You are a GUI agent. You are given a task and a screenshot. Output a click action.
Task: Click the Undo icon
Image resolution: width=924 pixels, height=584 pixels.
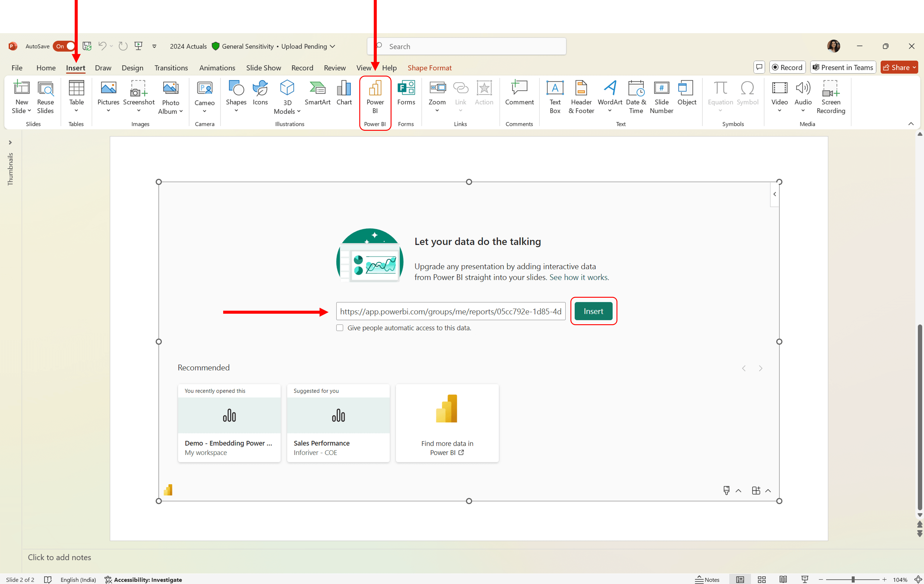point(102,46)
